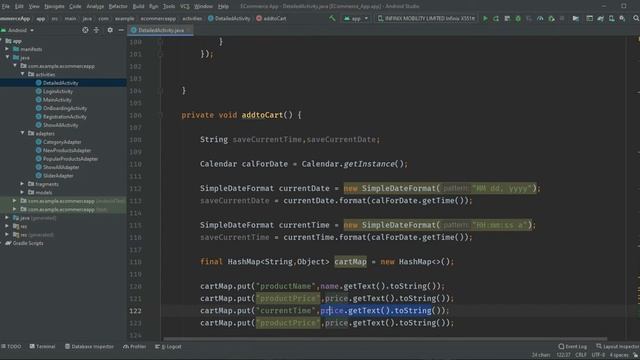The height and width of the screenshot is (360, 640).
Task: Open the Help menu
Action: (x=223, y=6)
